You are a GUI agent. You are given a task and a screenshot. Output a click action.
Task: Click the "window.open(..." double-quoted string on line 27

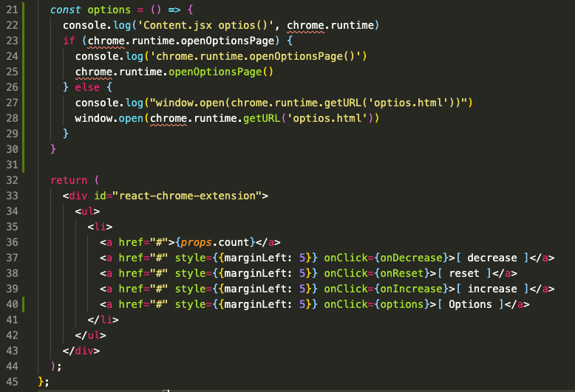(x=308, y=103)
